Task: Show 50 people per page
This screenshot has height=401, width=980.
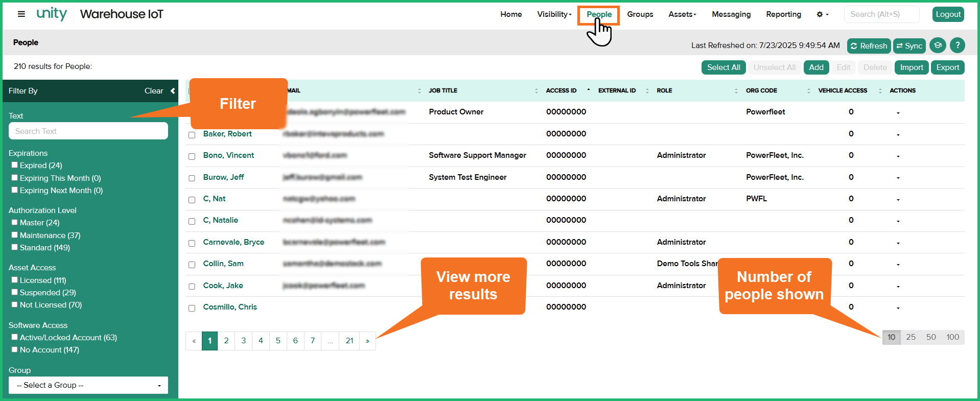Action: [x=931, y=337]
